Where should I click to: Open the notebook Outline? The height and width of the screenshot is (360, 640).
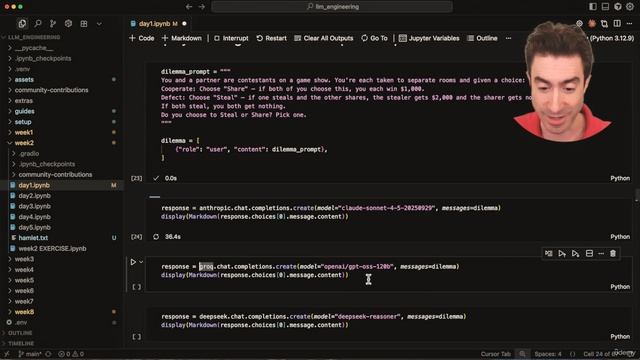(482, 38)
